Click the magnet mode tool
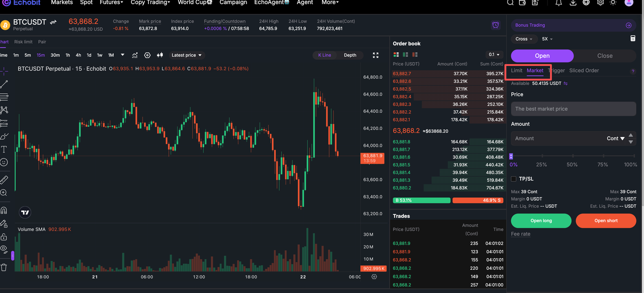This screenshot has height=293, width=644. [x=4, y=210]
